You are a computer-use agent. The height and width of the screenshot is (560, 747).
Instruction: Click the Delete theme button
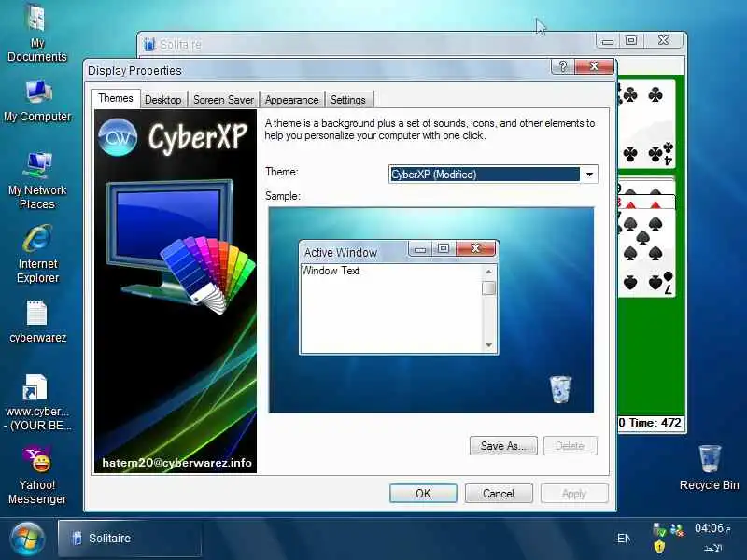click(570, 446)
